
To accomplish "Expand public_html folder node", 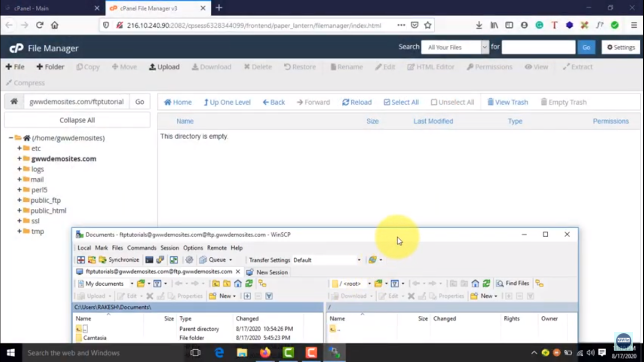I will pyautogui.click(x=19, y=211).
